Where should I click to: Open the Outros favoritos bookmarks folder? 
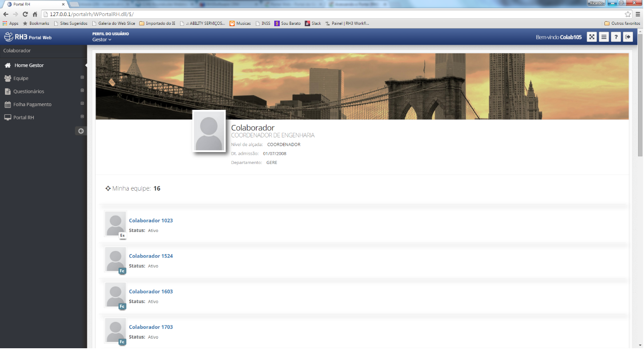[x=622, y=23]
